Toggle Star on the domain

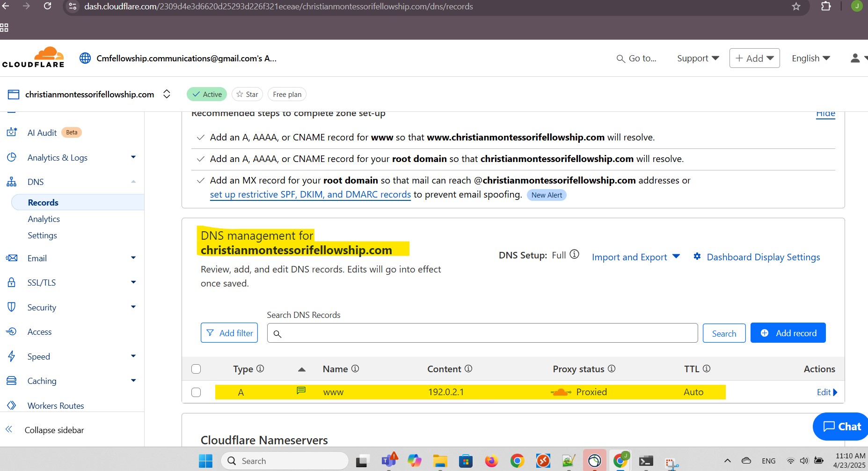tap(247, 94)
